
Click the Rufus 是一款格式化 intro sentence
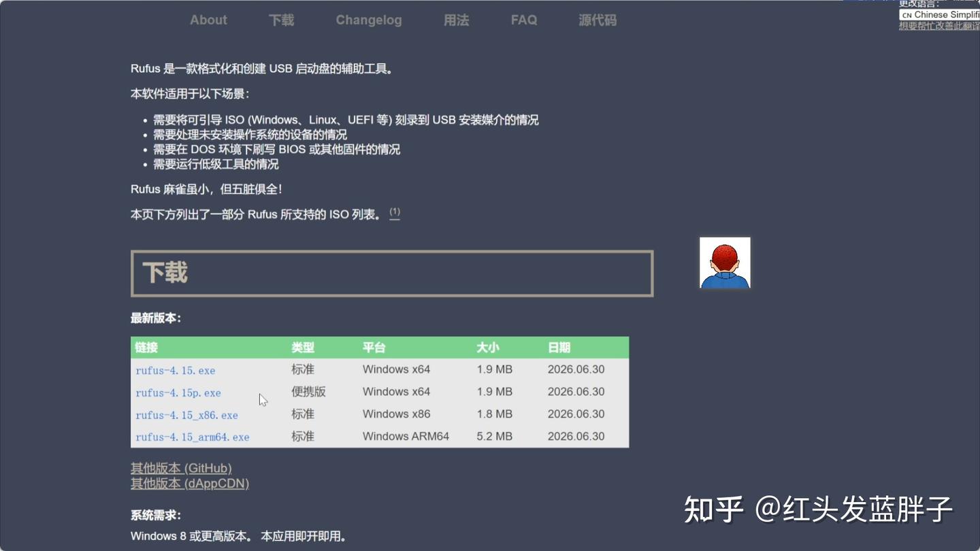coord(262,69)
